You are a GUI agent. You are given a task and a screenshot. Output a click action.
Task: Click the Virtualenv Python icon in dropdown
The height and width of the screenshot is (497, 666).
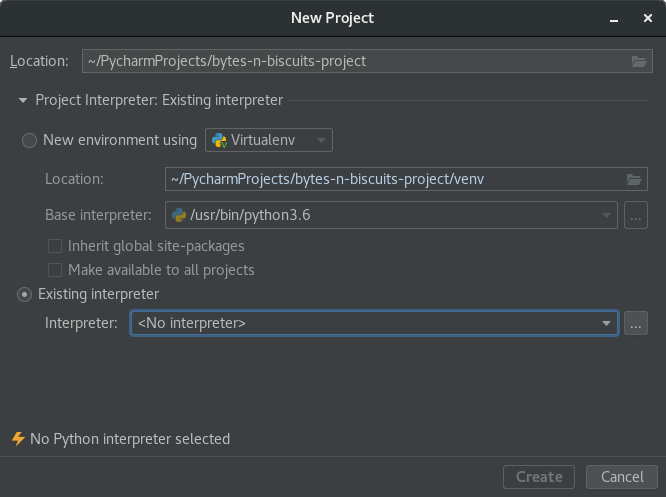click(x=220, y=141)
